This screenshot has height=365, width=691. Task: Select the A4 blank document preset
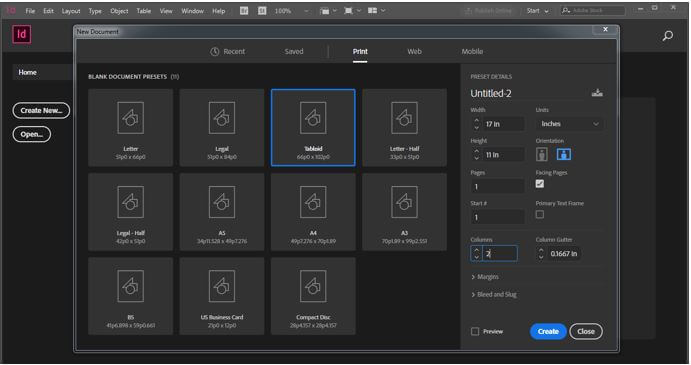pos(313,212)
